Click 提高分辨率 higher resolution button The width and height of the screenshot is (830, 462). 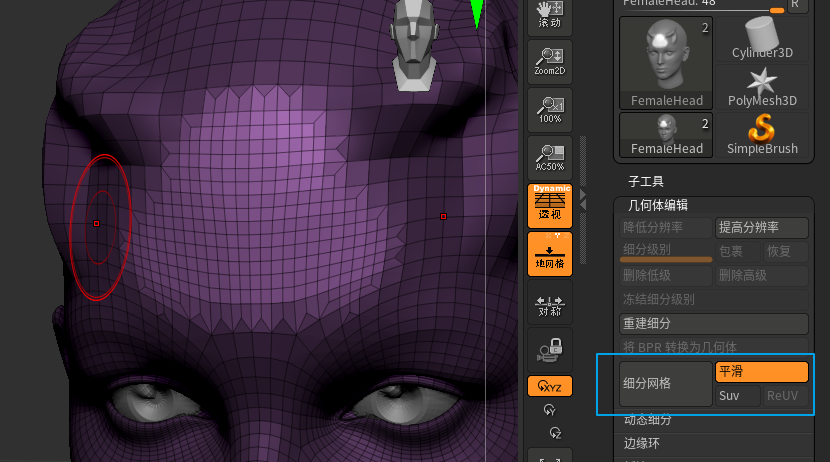click(x=762, y=228)
